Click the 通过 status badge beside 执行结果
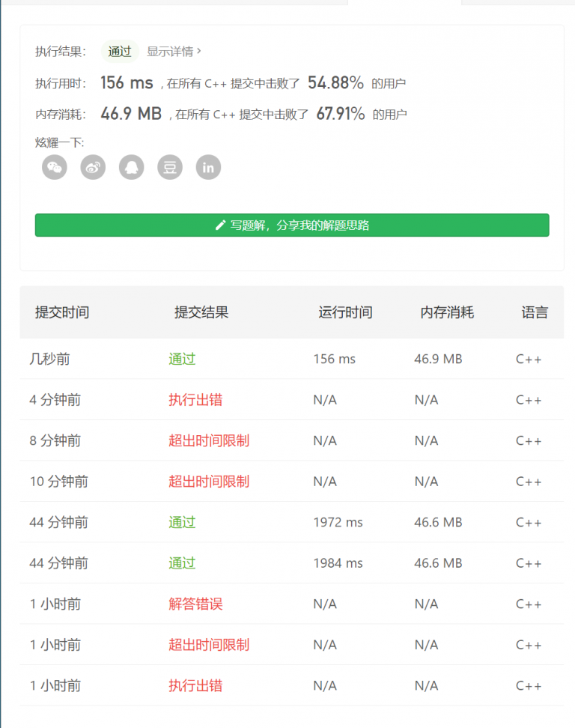The width and height of the screenshot is (575, 728). click(x=120, y=52)
